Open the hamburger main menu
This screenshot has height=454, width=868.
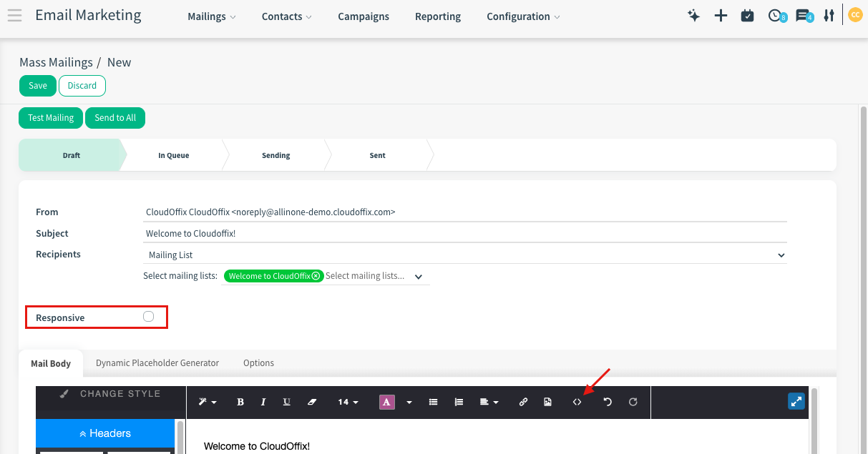tap(14, 16)
